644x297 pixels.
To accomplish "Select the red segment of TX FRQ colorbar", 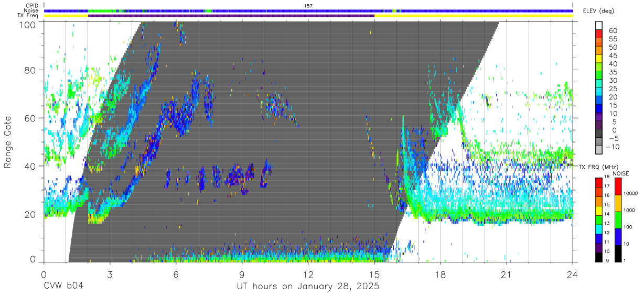I will point(599,182).
